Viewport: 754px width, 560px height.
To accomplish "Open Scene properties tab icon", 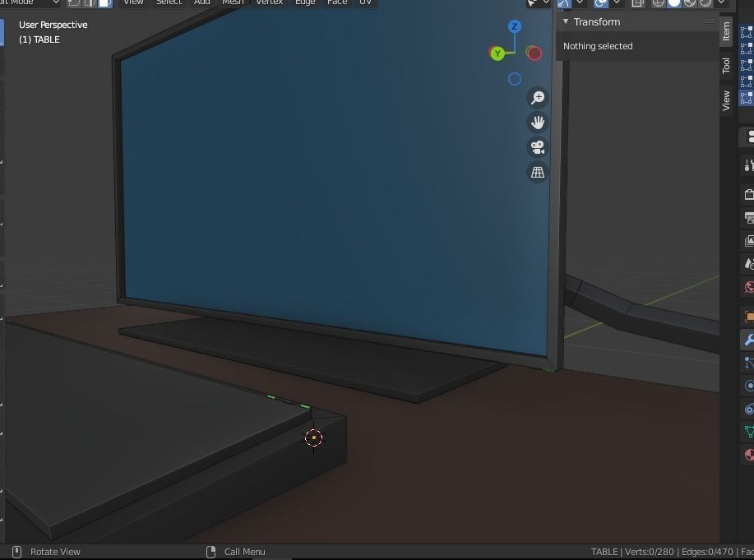I will [x=748, y=264].
